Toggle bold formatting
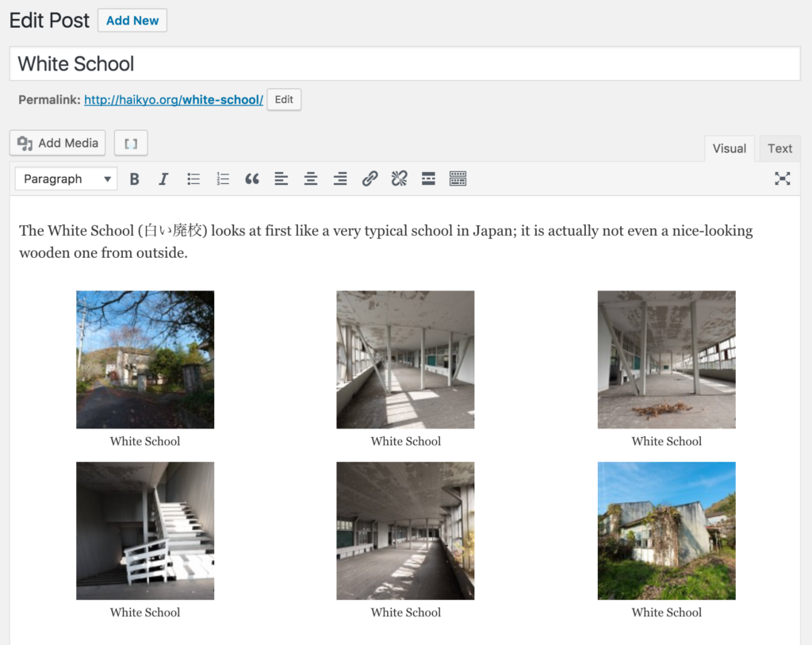Viewport: 812px width, 645px height. 134,179
